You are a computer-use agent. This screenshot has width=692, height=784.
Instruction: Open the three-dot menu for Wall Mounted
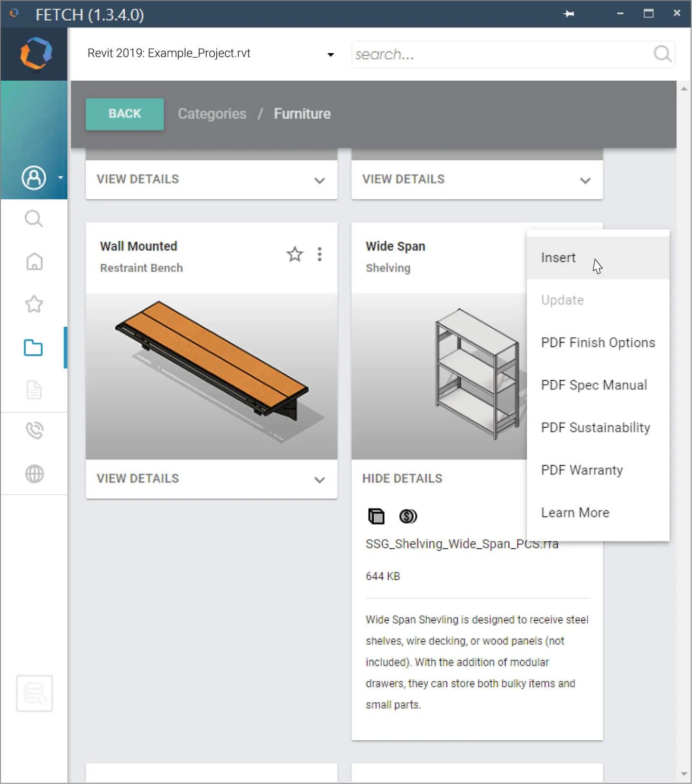pos(320,254)
